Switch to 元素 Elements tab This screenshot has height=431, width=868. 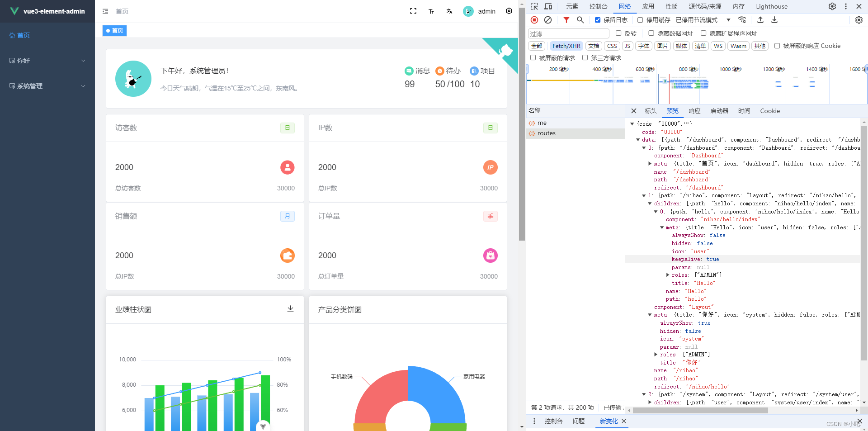tap(572, 6)
